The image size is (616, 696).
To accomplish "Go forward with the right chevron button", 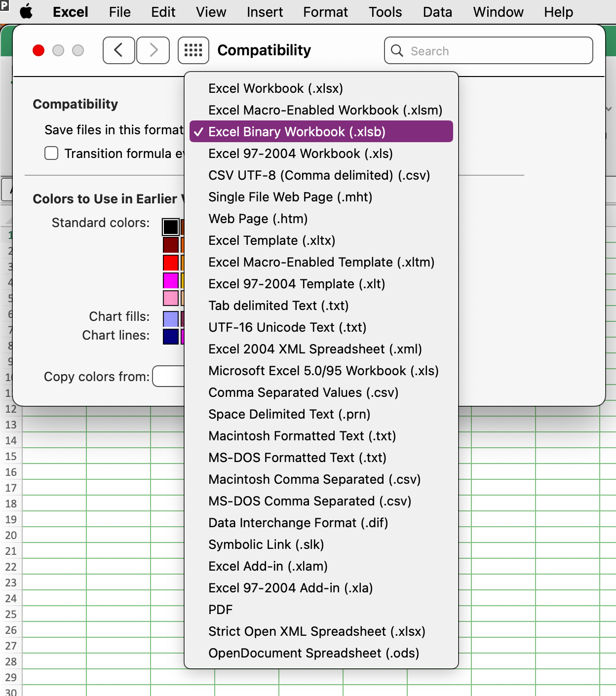I will coord(153,50).
